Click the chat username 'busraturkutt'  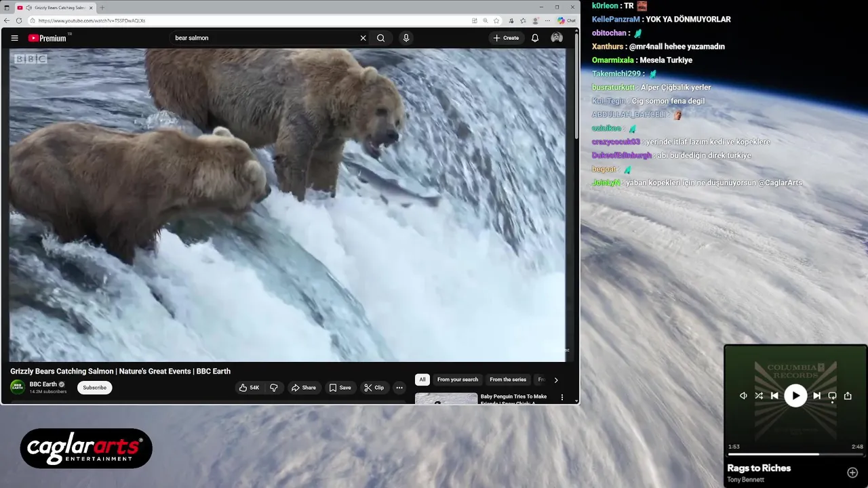[x=614, y=87]
